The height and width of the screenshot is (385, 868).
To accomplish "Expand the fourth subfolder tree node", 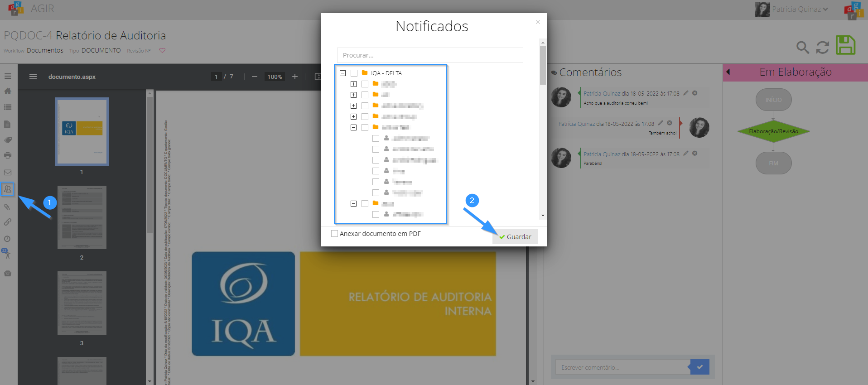I will pos(354,116).
